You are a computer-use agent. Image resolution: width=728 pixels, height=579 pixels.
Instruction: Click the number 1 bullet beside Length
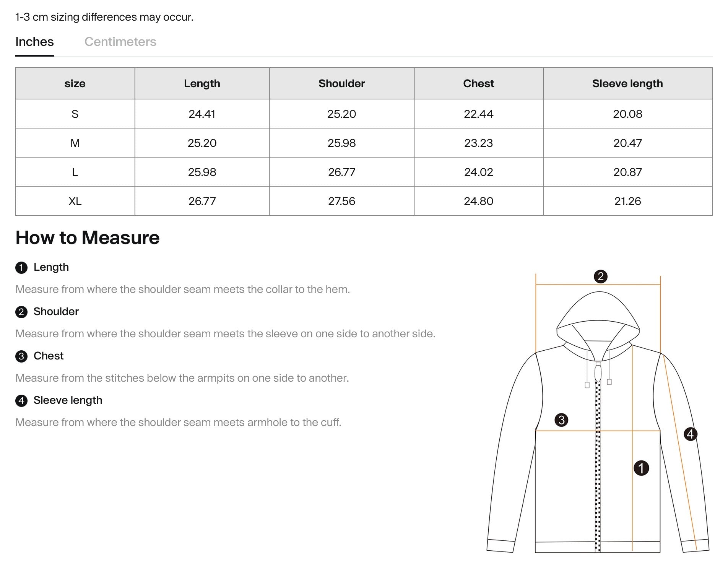tap(21, 267)
